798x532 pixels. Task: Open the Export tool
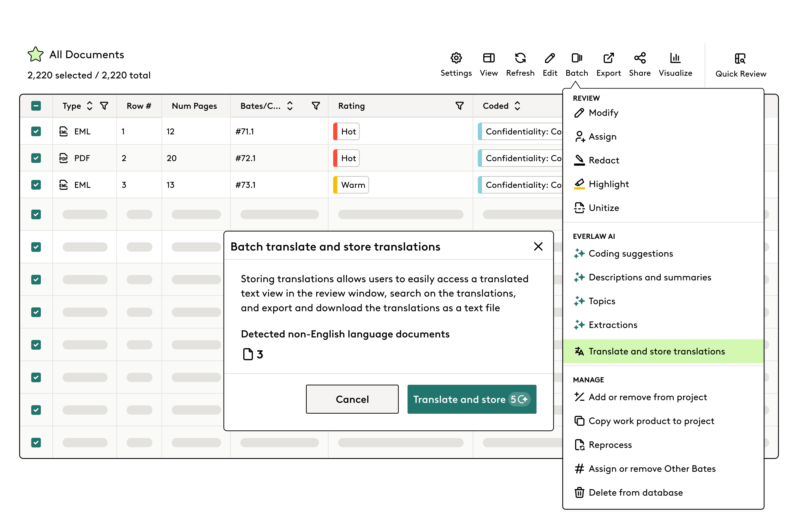[x=608, y=65]
